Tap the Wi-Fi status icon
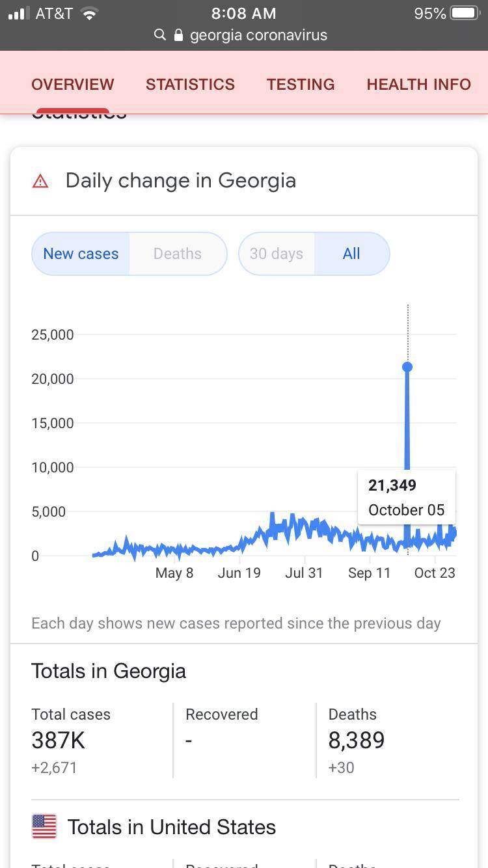This screenshot has height=868, width=488. (89, 13)
